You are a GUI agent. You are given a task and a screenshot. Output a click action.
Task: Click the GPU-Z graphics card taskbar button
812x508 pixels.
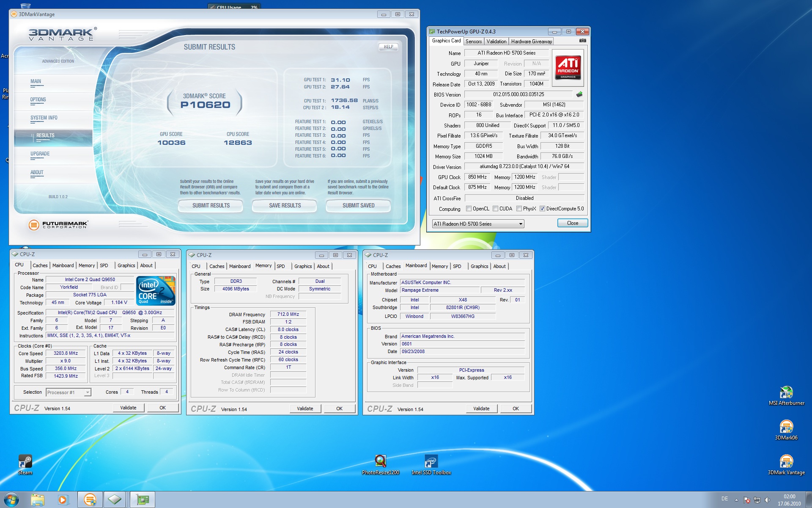pyautogui.click(x=143, y=500)
